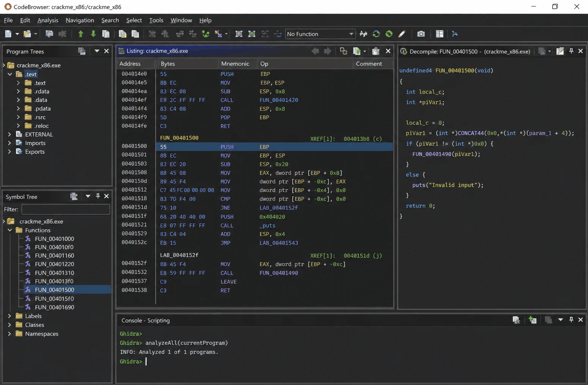Collapse the Functions folder in Symbol Tree
Viewport: 588px width, 385px height.
click(x=10, y=230)
